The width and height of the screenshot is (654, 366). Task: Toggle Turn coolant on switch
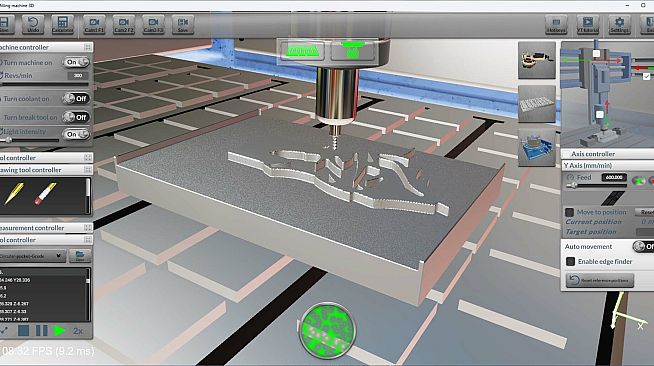(x=76, y=99)
